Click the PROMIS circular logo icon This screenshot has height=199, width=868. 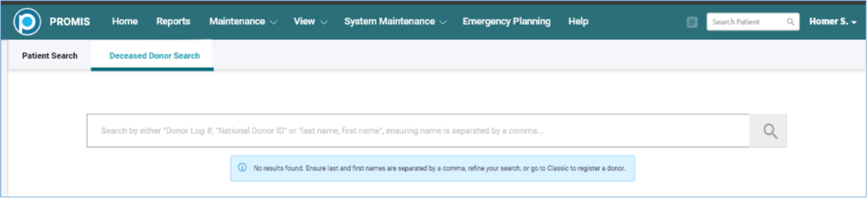27,22
